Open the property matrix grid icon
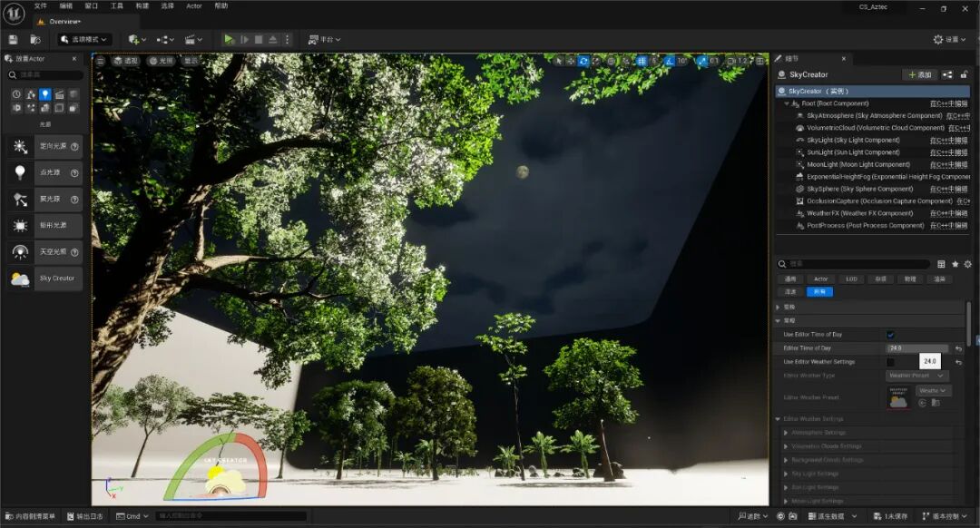This screenshot has width=980, height=528. pos(941,264)
